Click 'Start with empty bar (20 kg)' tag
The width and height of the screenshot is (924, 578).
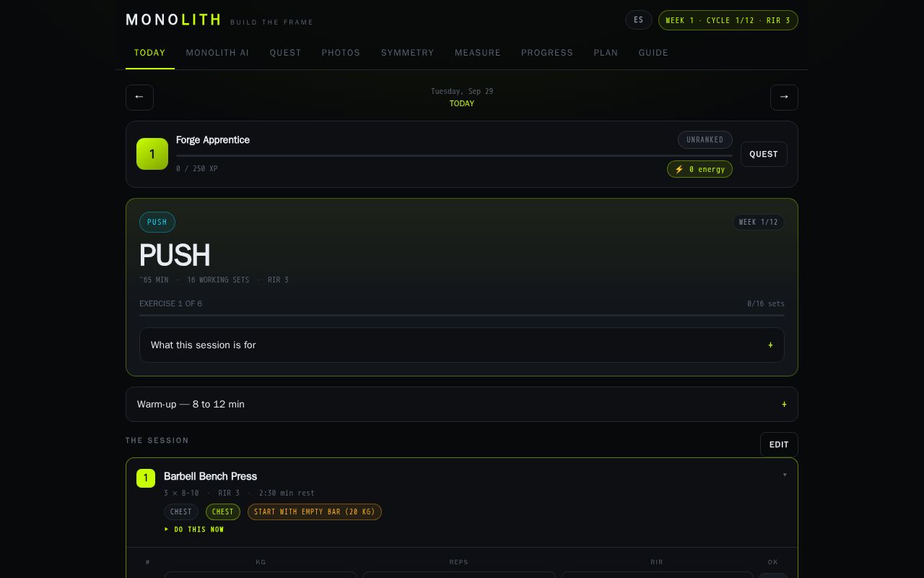[x=315, y=512]
